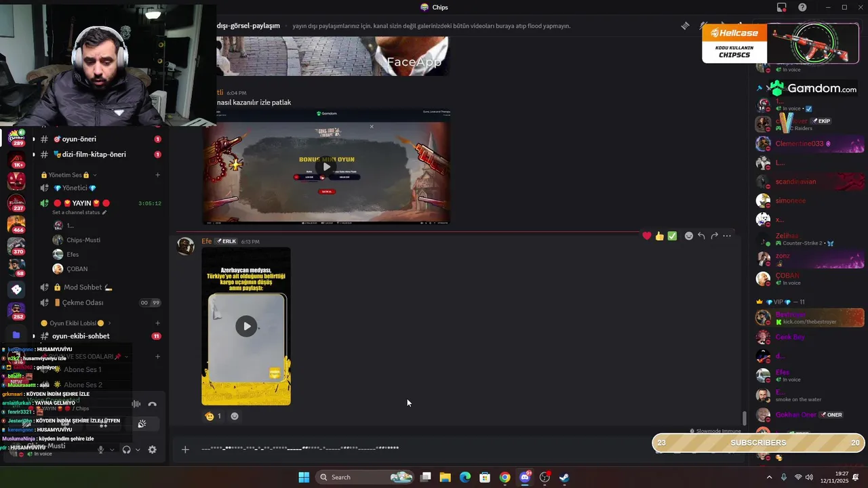Open Bestroyer's profile in the VIP list
The width and height of the screenshot is (868, 488).
tap(810, 317)
